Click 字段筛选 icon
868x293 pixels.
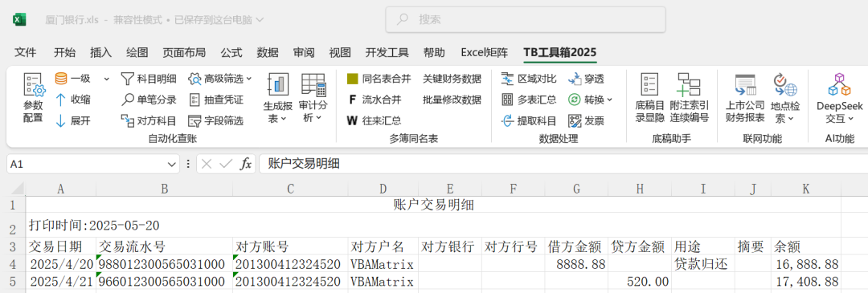[x=194, y=120]
